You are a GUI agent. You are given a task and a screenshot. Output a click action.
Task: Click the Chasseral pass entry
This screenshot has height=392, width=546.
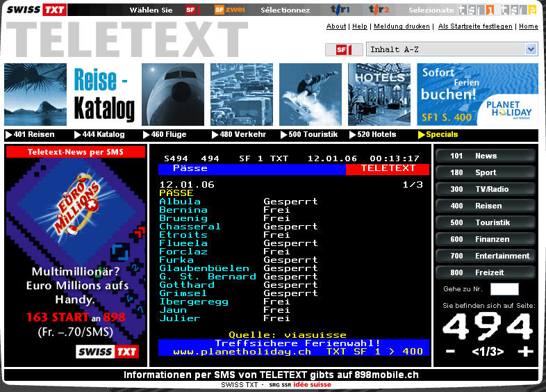[190, 227]
